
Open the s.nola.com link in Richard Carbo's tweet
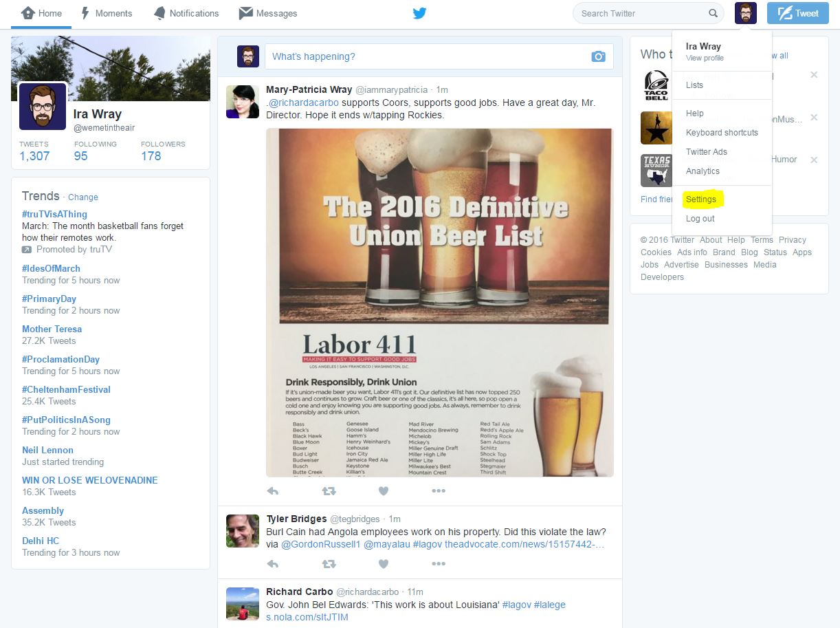[x=307, y=617]
